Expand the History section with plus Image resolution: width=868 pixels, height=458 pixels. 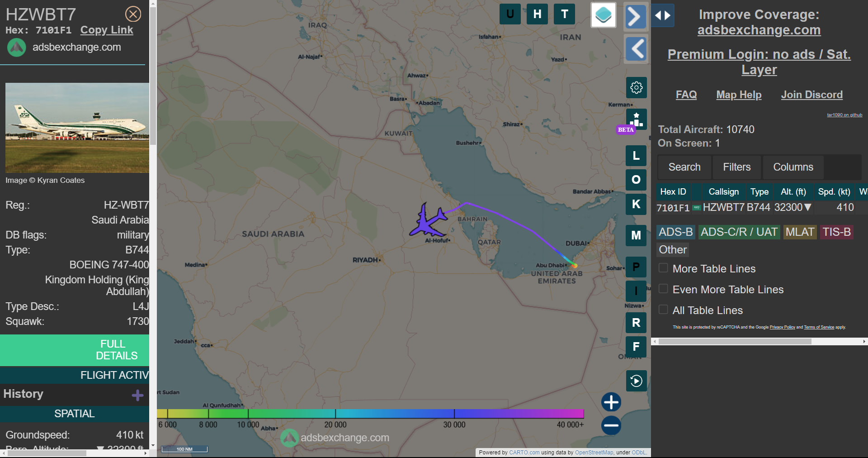click(x=137, y=396)
